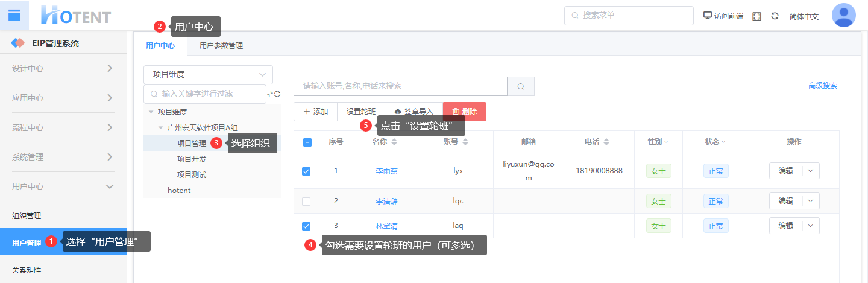Screen dimensions: 868x283
Task: Click the refresh icon in top header
Action: coord(775,16)
